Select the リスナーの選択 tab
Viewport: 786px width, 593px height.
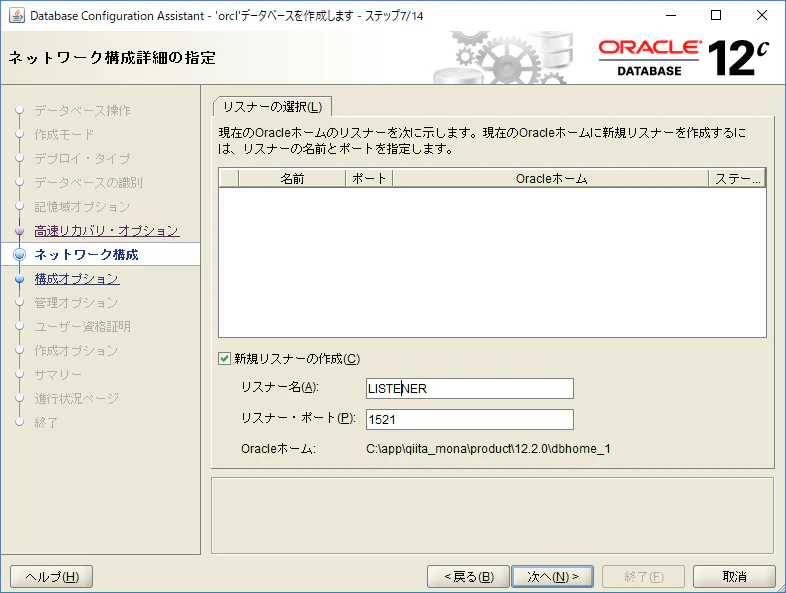(x=272, y=107)
